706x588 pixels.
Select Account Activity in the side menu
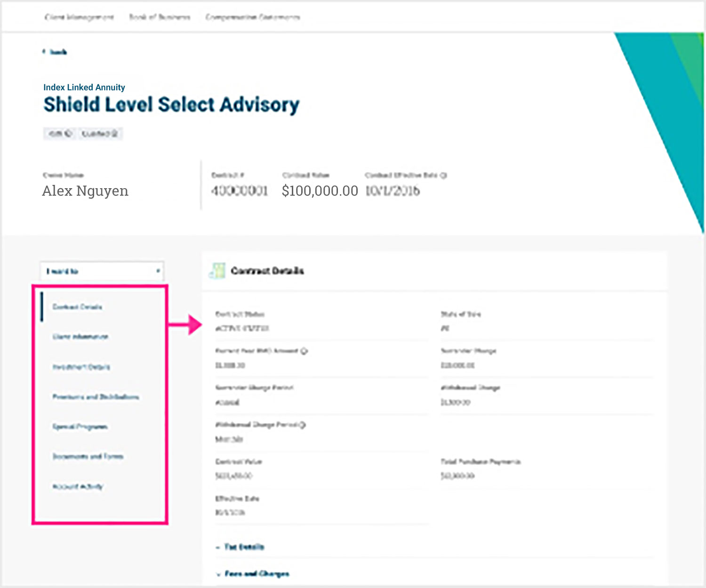pyautogui.click(x=78, y=486)
